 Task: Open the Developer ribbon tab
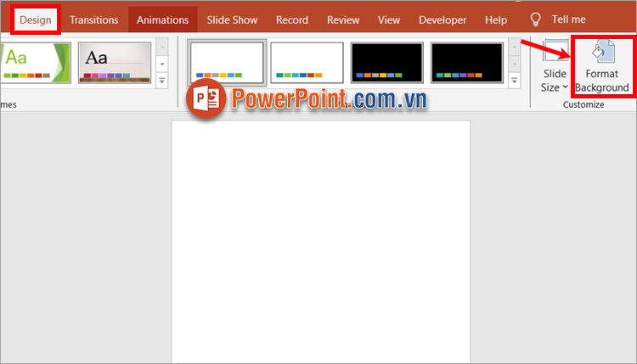[442, 20]
